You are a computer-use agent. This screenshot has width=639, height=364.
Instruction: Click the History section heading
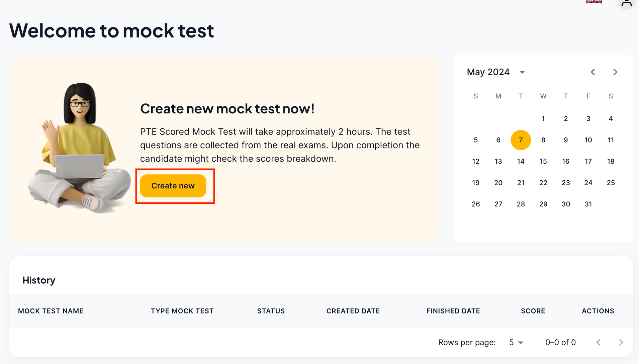[39, 280]
